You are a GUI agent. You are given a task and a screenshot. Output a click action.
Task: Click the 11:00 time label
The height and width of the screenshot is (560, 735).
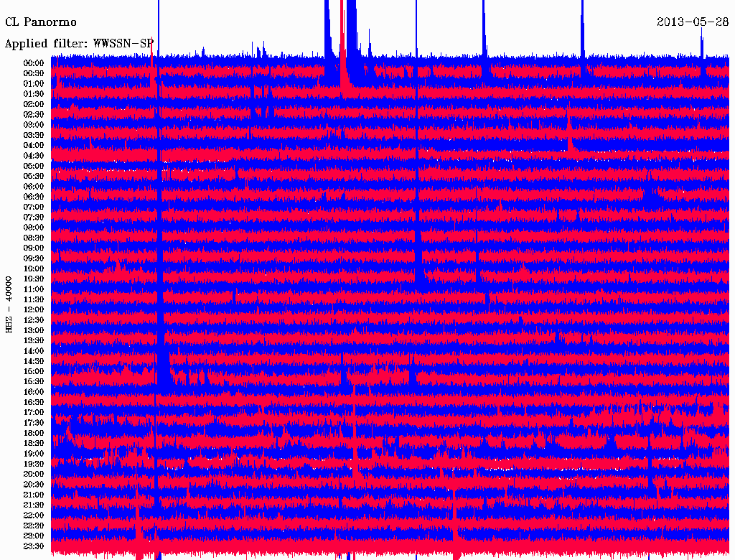click(x=34, y=289)
